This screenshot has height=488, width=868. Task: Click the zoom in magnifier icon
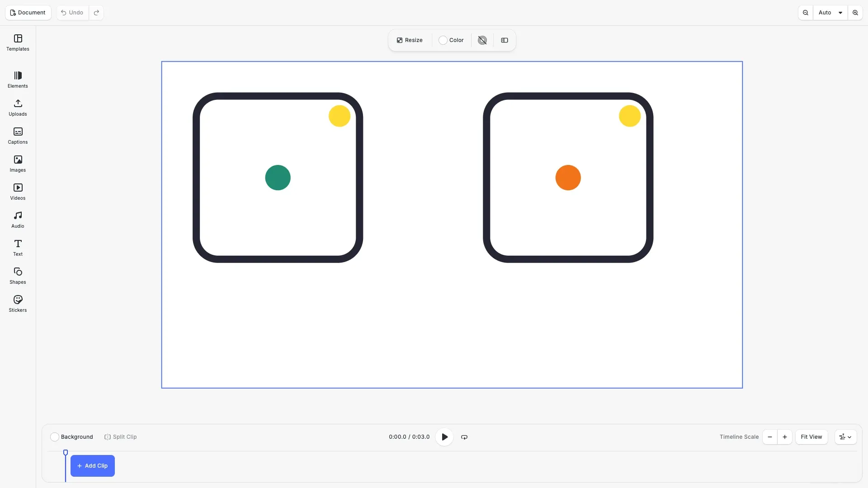click(855, 13)
